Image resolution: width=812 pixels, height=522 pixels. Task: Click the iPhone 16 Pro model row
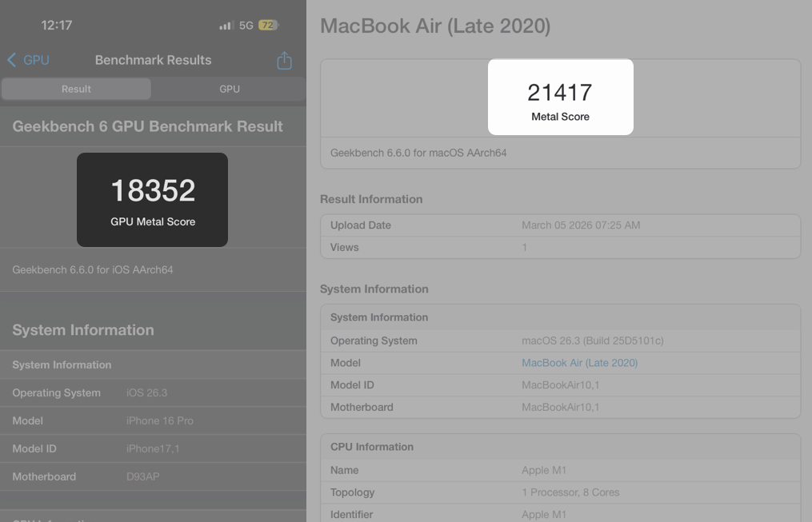click(x=152, y=420)
